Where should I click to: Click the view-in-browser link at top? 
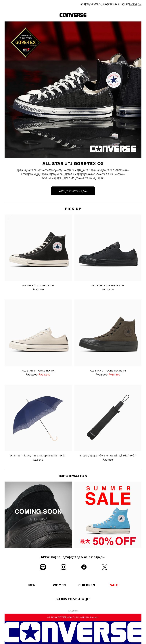click(x=135, y=4)
